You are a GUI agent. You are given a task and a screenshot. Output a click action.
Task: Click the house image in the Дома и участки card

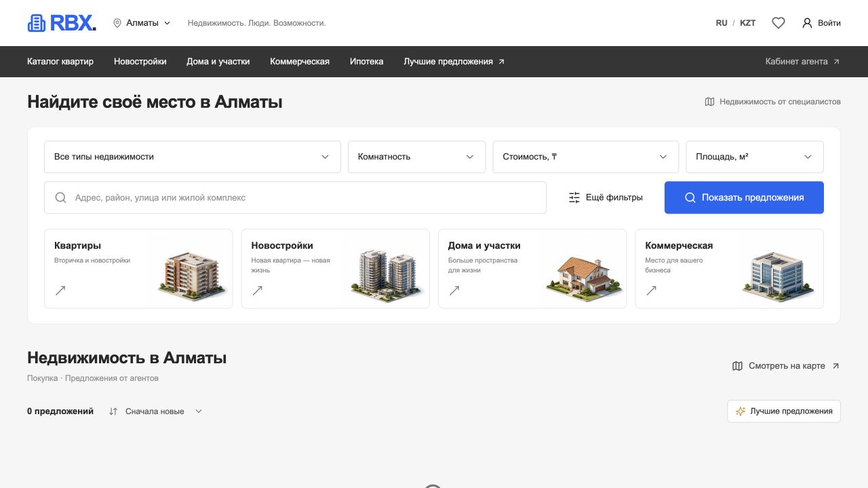584,277
